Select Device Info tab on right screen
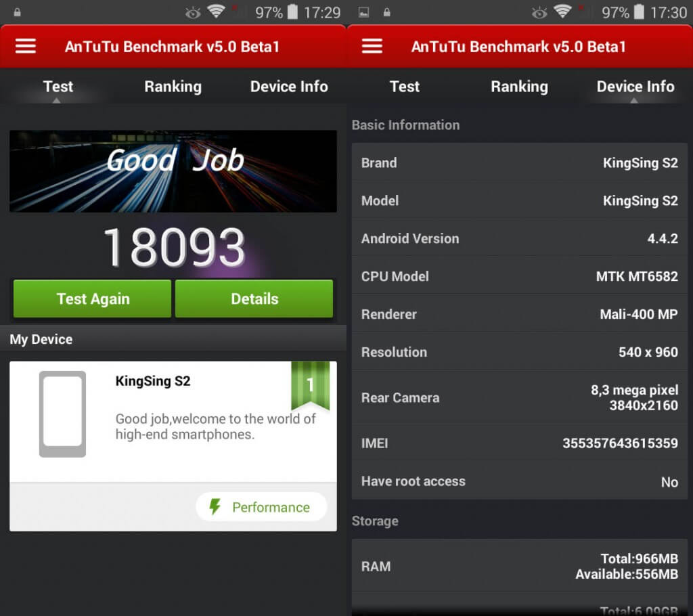This screenshot has width=693, height=616. 635,87
